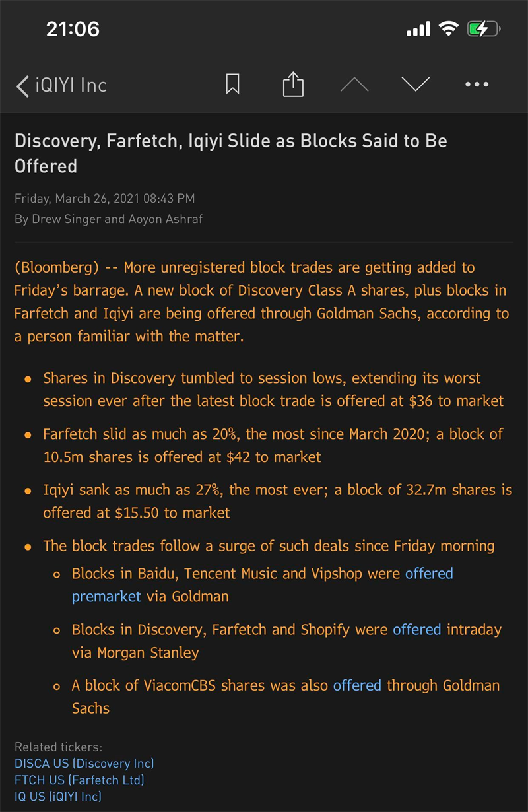Tap the byline Drew Singer and Aoyon Ashraf

pyautogui.click(x=108, y=219)
